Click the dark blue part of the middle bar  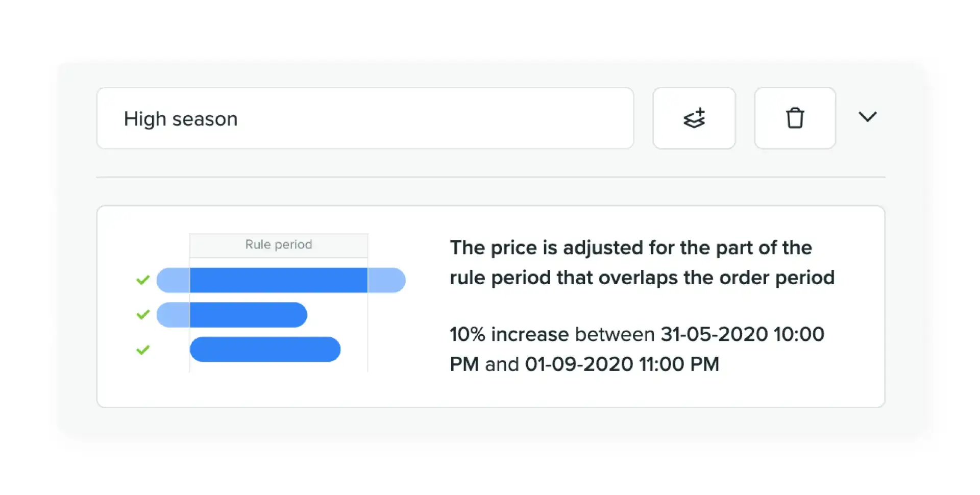(x=248, y=315)
